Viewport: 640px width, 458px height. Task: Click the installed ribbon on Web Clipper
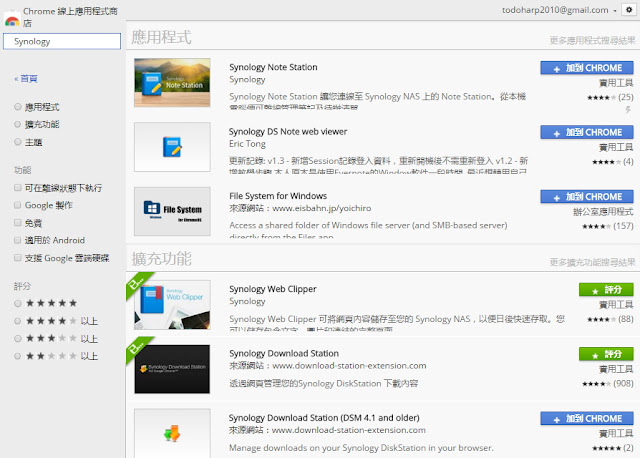click(x=136, y=282)
